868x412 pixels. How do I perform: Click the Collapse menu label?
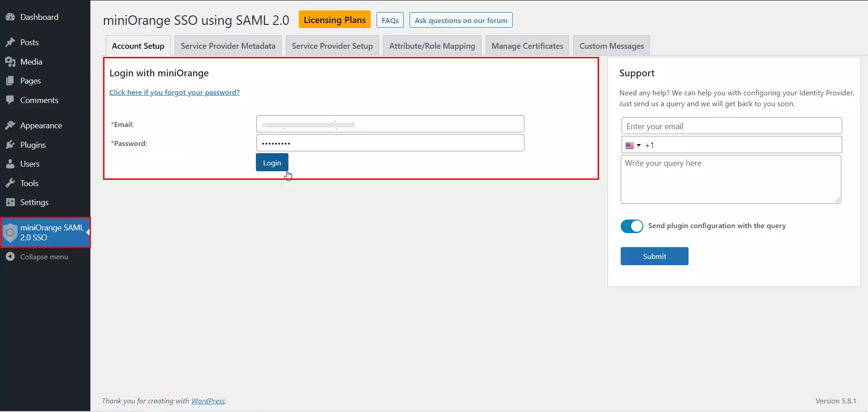coord(44,257)
